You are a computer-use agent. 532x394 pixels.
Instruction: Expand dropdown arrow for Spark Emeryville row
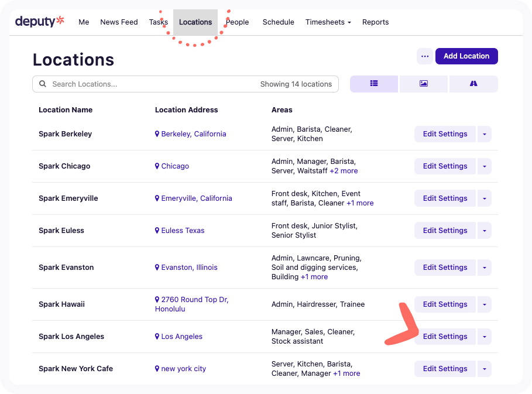tap(485, 198)
